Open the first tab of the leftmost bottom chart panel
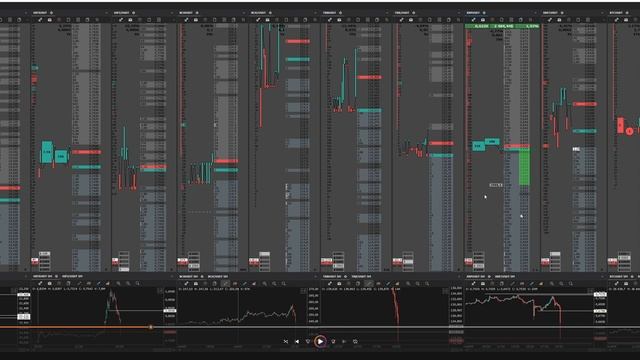This screenshot has width=640, height=360. coord(45,276)
